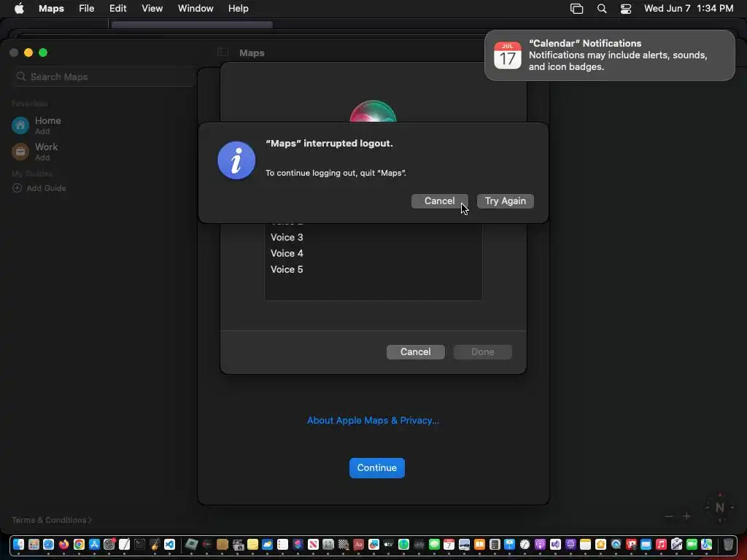The image size is (747, 560).
Task: Click Try Again in logout dialog
Action: coord(505,201)
